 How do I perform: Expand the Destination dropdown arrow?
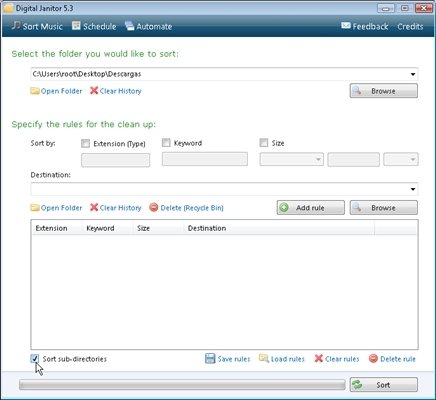(x=413, y=189)
